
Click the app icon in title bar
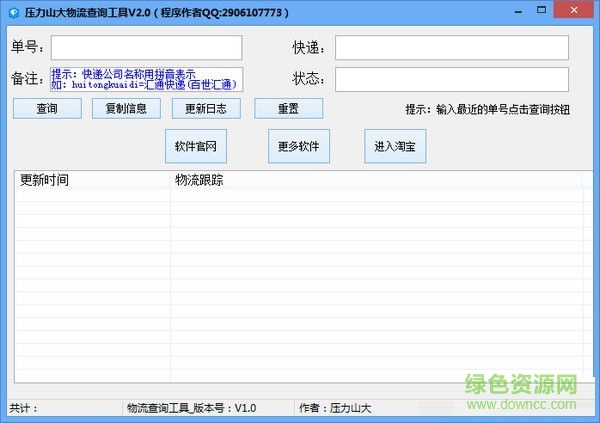click(14, 13)
